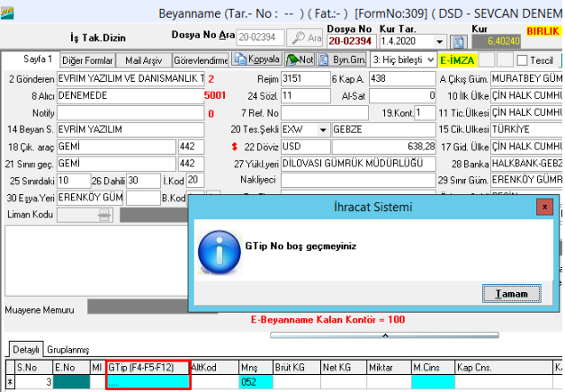This screenshot has width=565, height=392.
Task: Click the large empty notes text area
Action: (x=96, y=261)
